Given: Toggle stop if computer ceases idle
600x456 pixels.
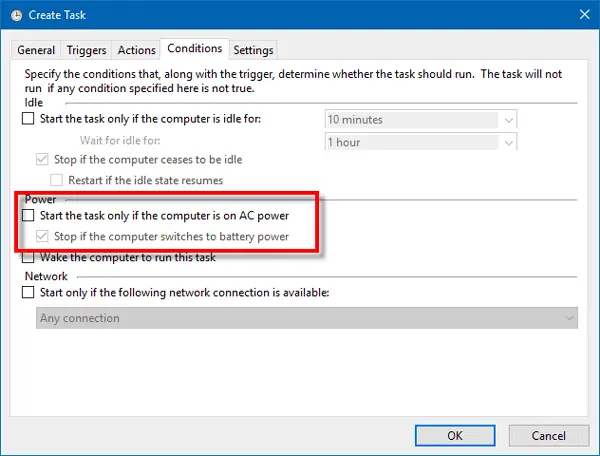Looking at the screenshot, I should tap(42, 159).
